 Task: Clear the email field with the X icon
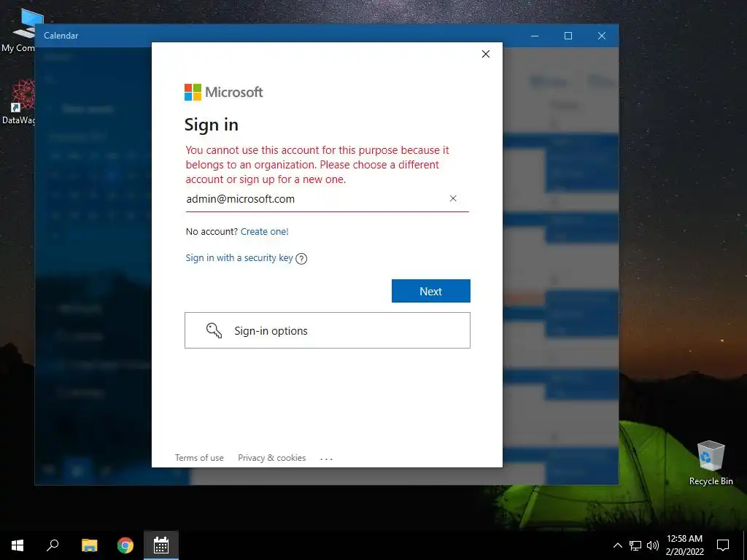[453, 198]
